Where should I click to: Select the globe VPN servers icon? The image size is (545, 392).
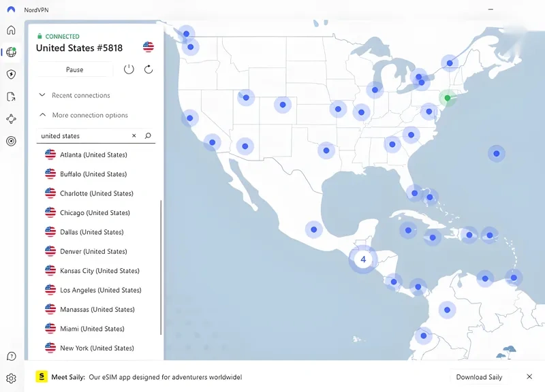(11, 52)
